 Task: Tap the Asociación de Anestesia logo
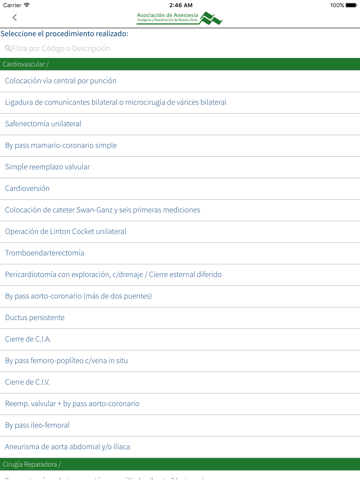(x=180, y=18)
